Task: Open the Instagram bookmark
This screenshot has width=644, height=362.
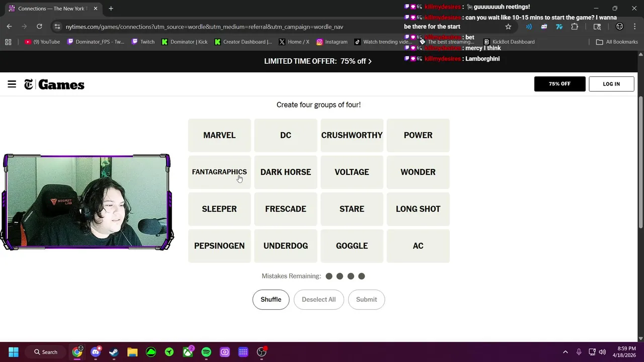Action: 332,42
